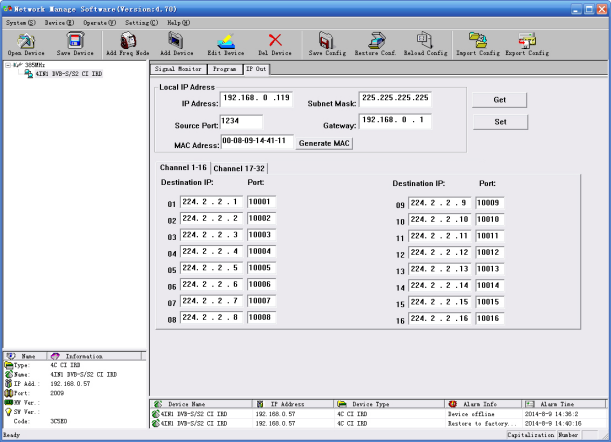Switch to the Signal Monitor tab

point(178,69)
